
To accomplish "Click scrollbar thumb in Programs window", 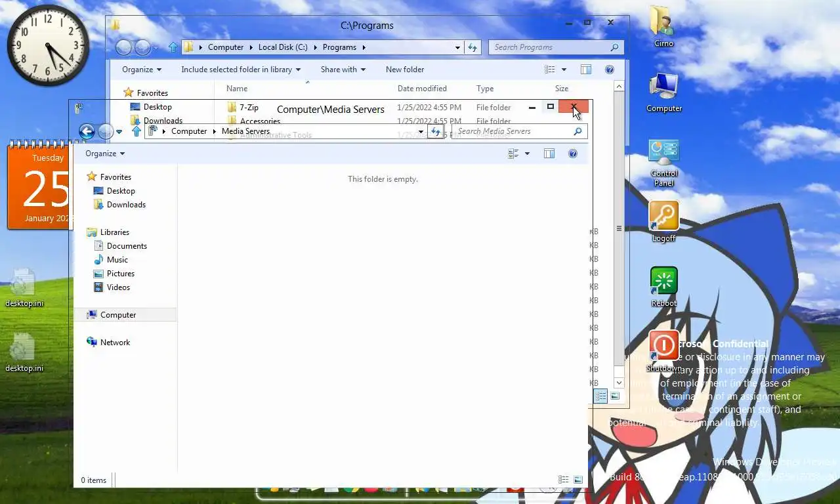I will tap(619, 228).
